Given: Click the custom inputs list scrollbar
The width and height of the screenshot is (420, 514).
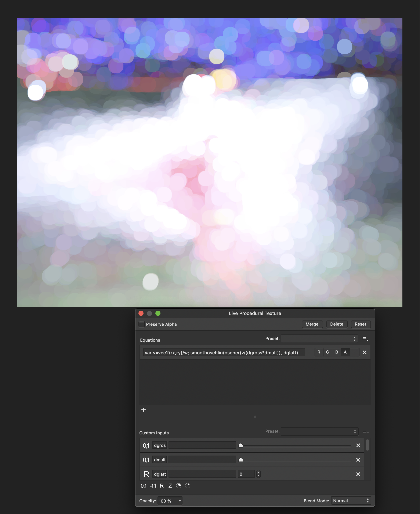Looking at the screenshot, I should pyautogui.click(x=367, y=445).
